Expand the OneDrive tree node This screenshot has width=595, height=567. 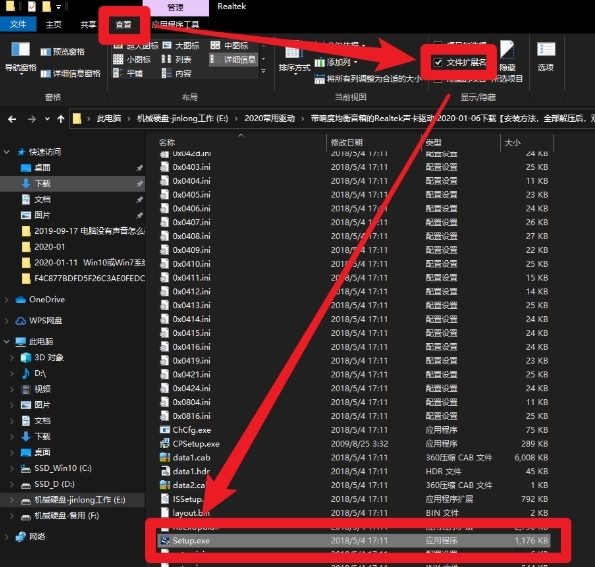[x=6, y=300]
